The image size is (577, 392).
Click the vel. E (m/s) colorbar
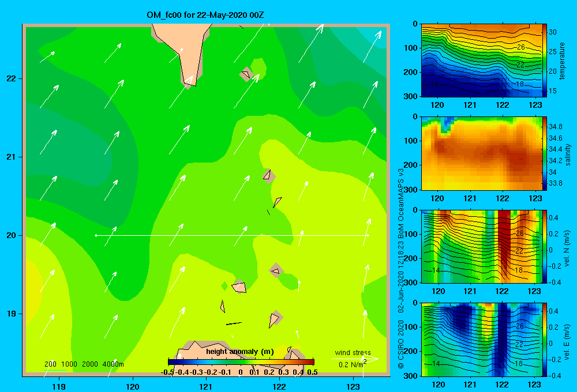click(544, 340)
